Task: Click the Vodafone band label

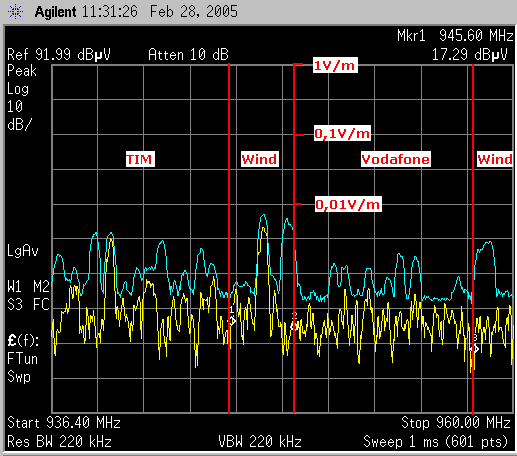Action: [x=396, y=159]
